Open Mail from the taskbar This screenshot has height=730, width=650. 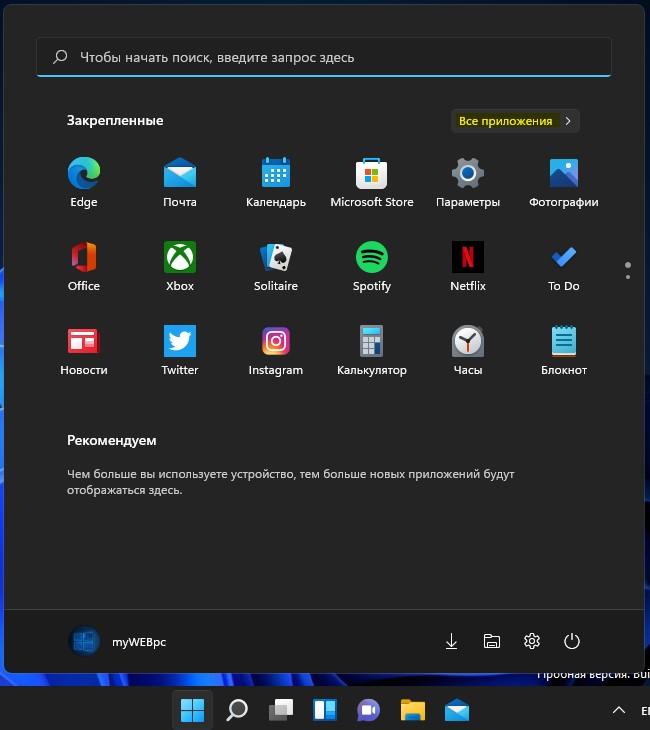pyautogui.click(x=457, y=710)
